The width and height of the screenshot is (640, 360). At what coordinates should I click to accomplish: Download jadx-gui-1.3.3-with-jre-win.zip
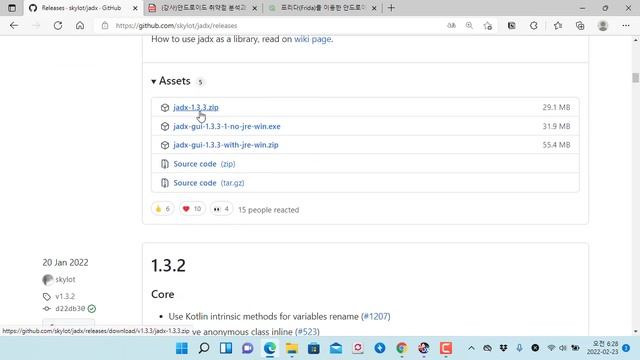pos(226,145)
